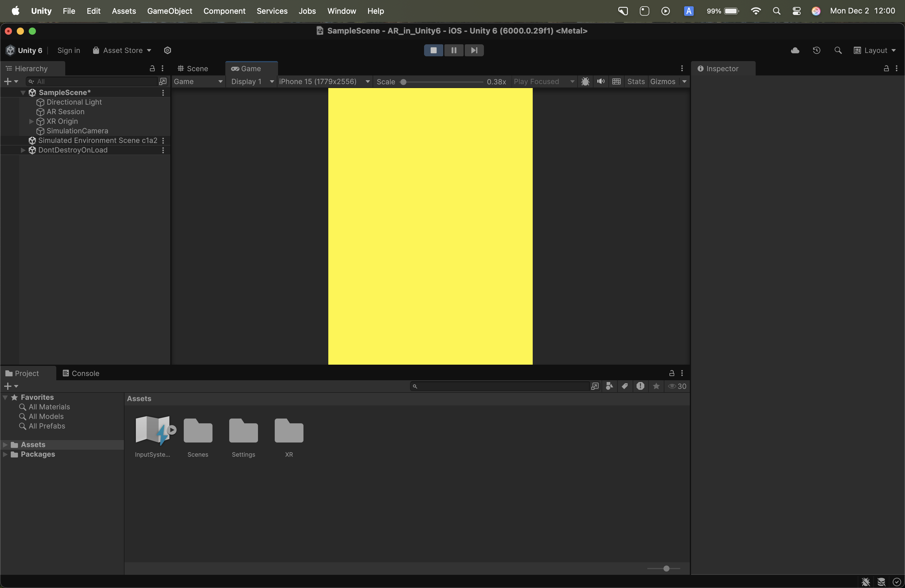Click the frame debugger bug icon

point(585,81)
